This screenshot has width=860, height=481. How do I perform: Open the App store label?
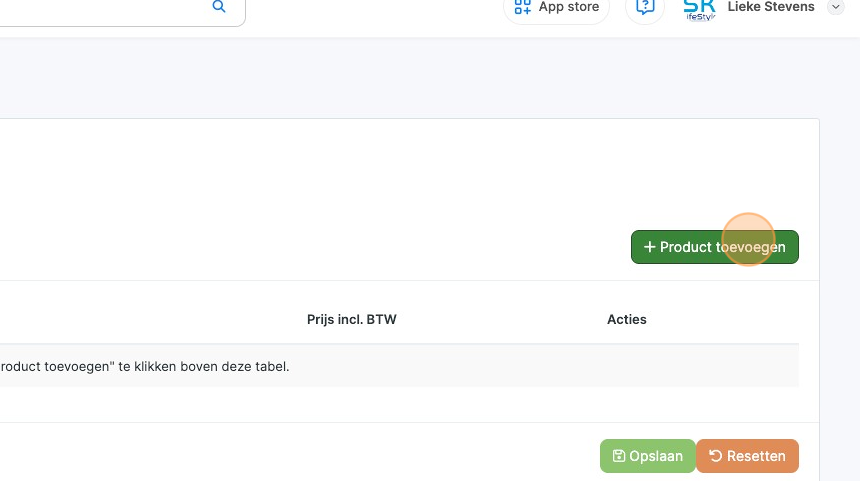point(569,7)
